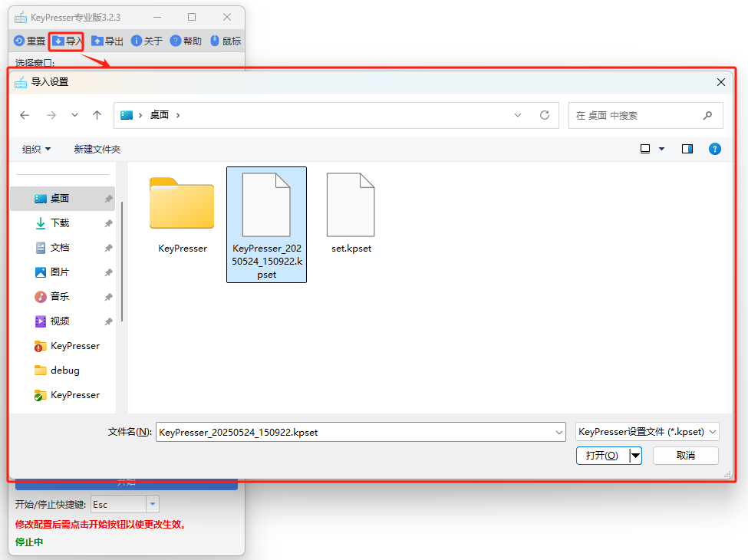Click the search box for 桌面

645,115
